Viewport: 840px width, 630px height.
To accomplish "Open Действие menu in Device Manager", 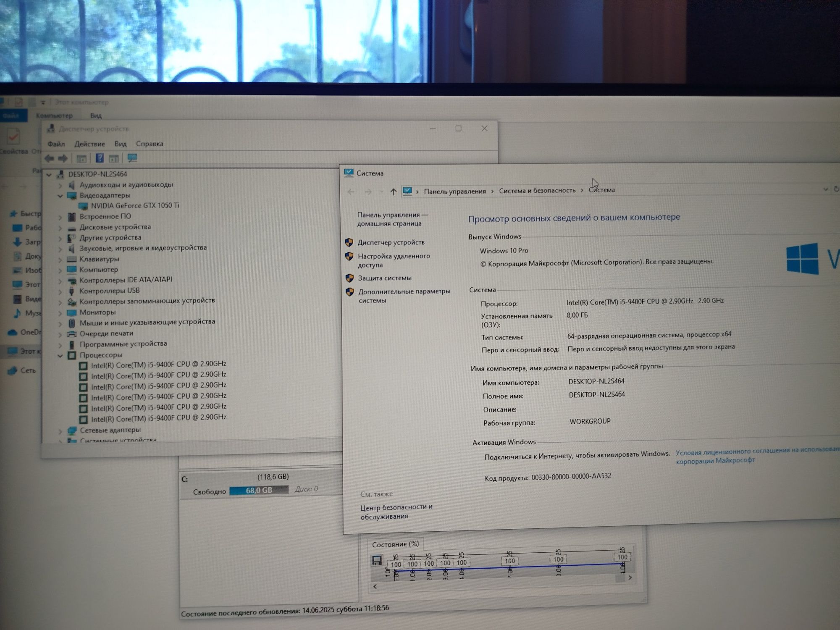I will 89,144.
